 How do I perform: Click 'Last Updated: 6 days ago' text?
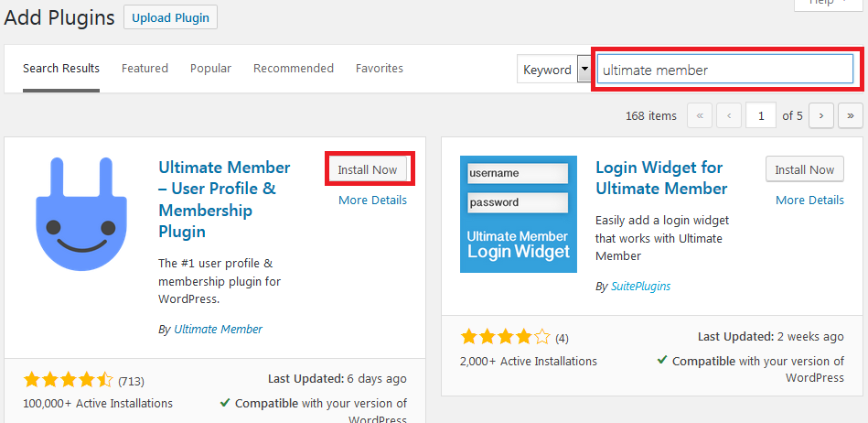pyautogui.click(x=338, y=379)
